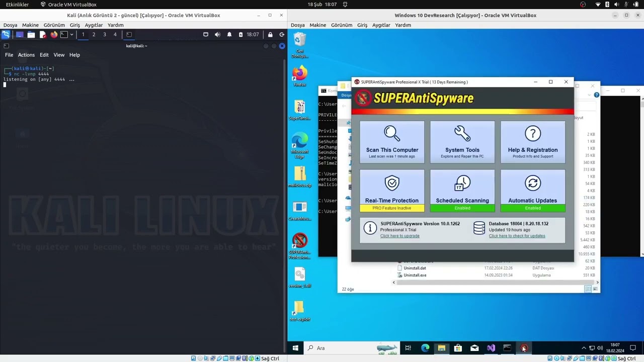Click the green Enabled bar under Scheduled Scanning
The width and height of the screenshot is (644, 362).
coord(462,208)
